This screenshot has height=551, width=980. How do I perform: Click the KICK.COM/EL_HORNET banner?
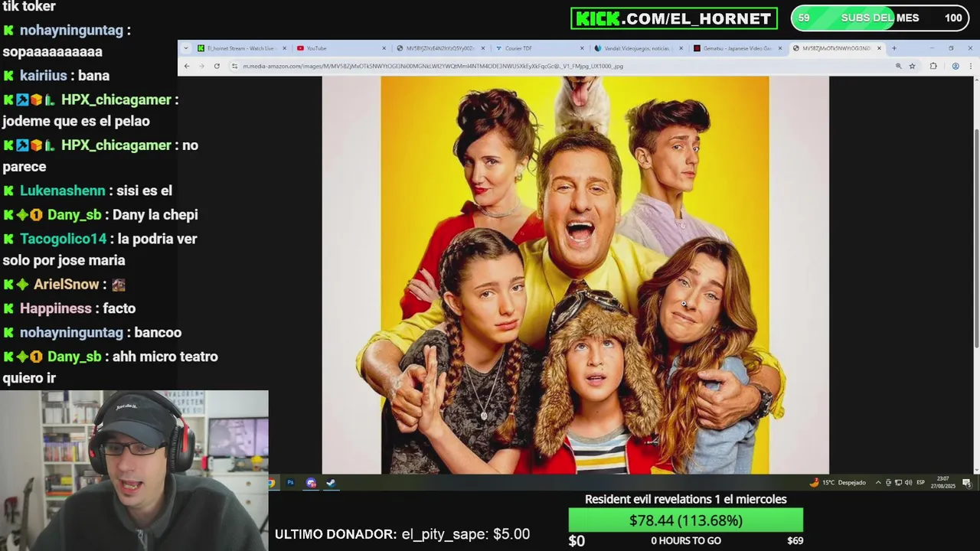674,18
